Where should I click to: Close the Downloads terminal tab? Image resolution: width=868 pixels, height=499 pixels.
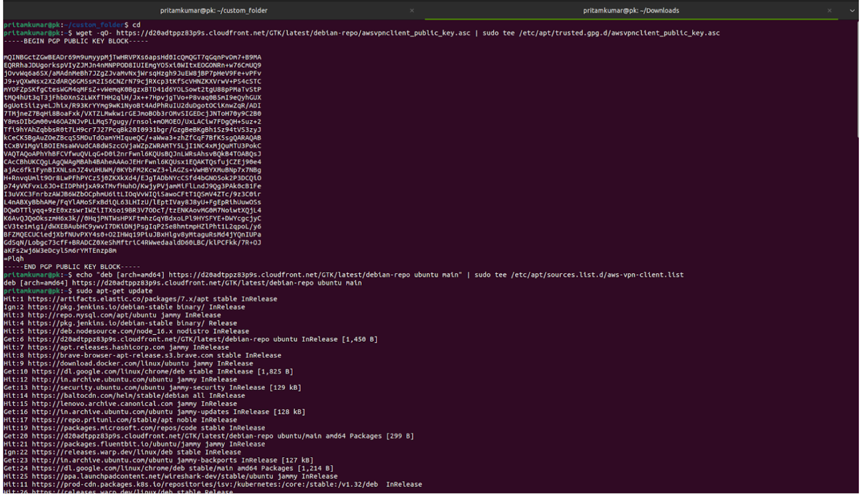pos(829,10)
